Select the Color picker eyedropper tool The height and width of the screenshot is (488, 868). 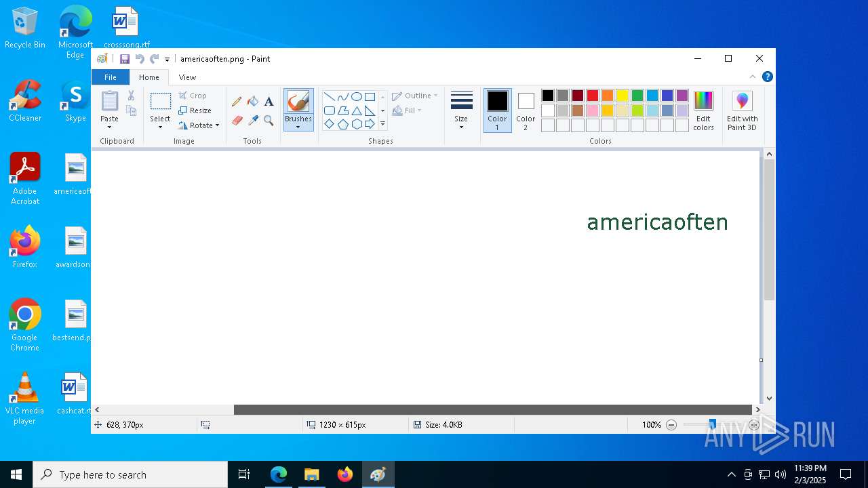(x=253, y=121)
